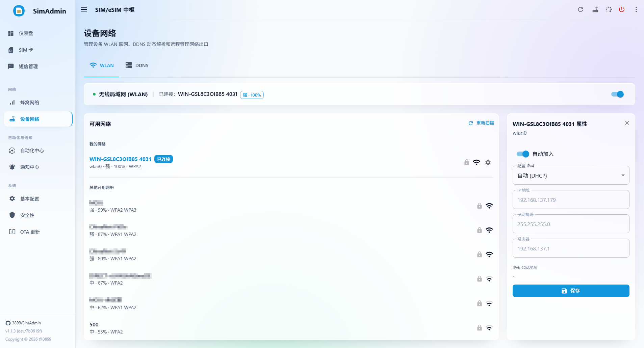This screenshot has width=644, height=348.
Task: Select the 67% WPA2 network
Action: click(291, 279)
